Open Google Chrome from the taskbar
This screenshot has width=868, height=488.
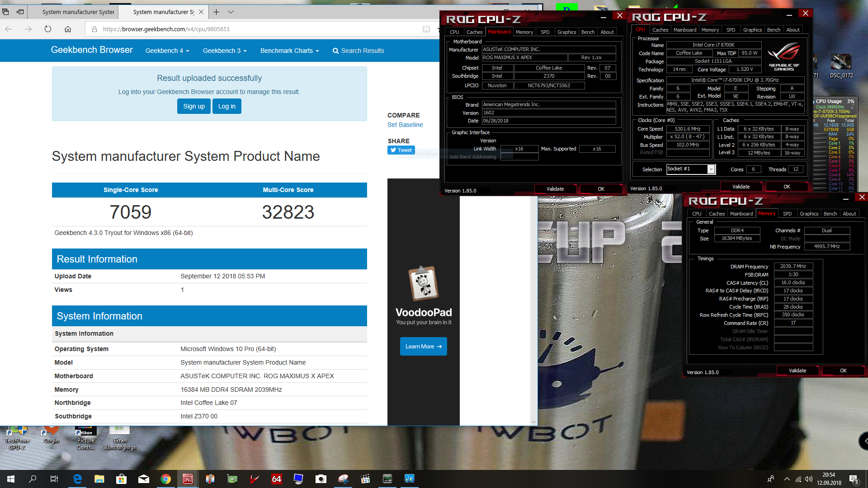pyautogui.click(x=166, y=479)
